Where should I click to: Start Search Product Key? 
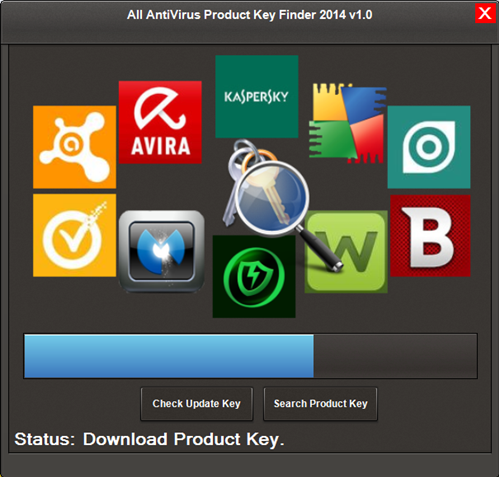[320, 404]
